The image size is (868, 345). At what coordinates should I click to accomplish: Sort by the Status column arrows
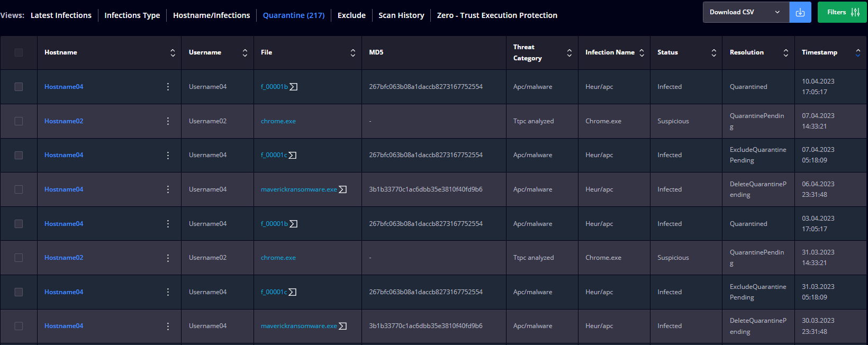coord(714,52)
